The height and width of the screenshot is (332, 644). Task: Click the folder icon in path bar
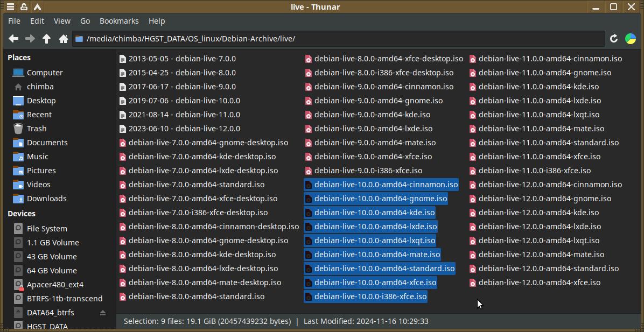[79, 39]
